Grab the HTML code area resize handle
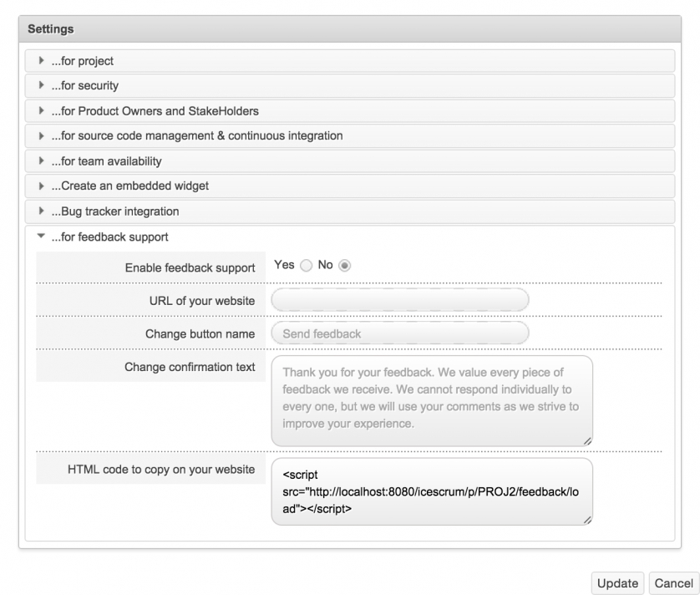Screen dimensions: 700x595 587,520
